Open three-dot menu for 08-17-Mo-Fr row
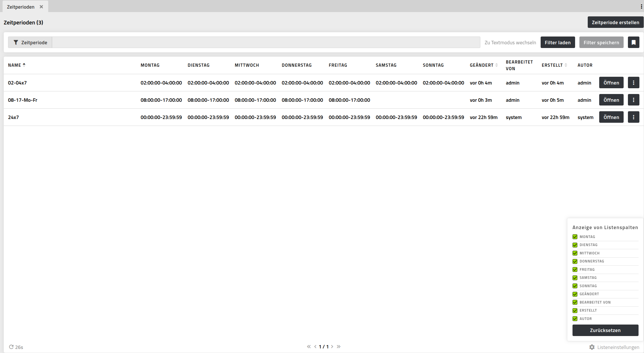This screenshot has width=644, height=353. (x=633, y=100)
